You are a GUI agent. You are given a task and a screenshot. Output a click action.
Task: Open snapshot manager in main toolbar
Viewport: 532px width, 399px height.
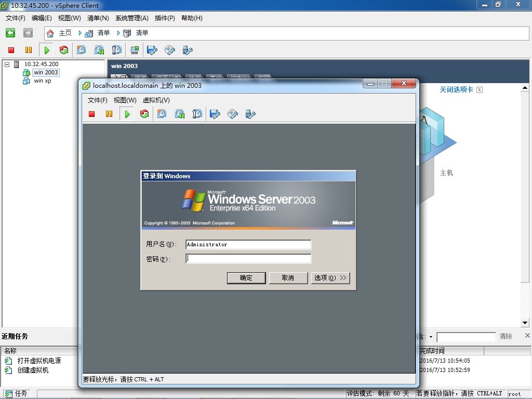[x=117, y=50]
